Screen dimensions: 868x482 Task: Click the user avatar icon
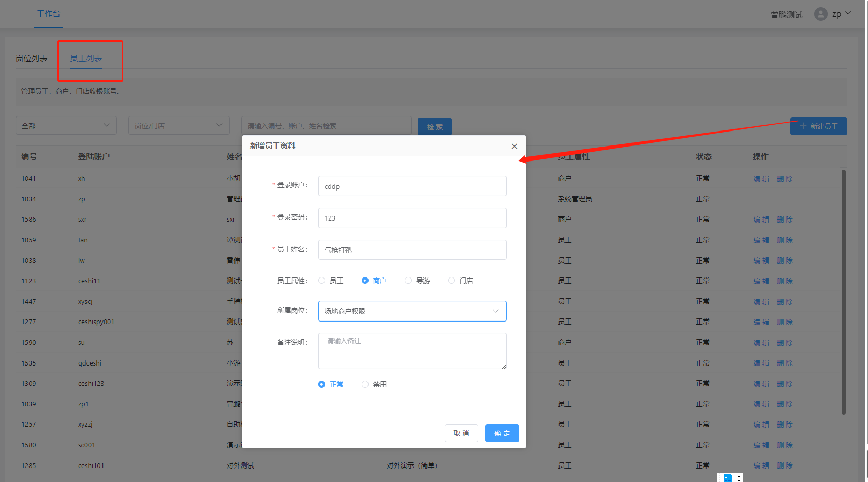click(x=820, y=14)
